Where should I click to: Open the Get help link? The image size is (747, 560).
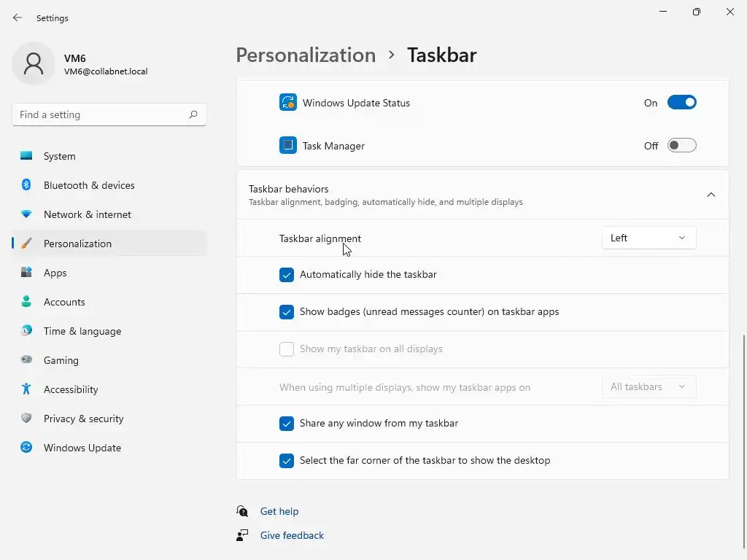[279, 511]
